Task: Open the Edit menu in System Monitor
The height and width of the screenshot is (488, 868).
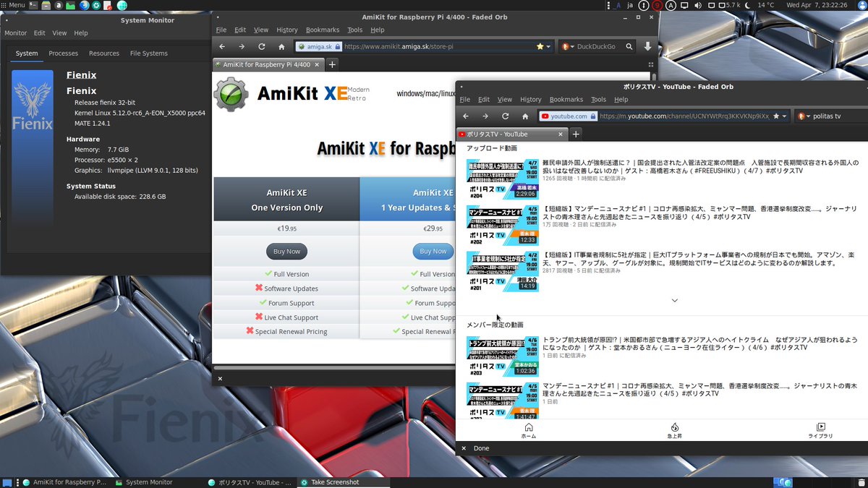Action: tap(39, 33)
